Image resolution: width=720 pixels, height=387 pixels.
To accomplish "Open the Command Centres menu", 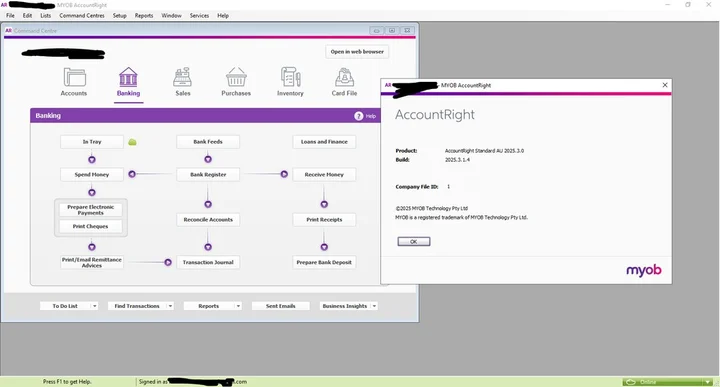I will click(x=82, y=16).
